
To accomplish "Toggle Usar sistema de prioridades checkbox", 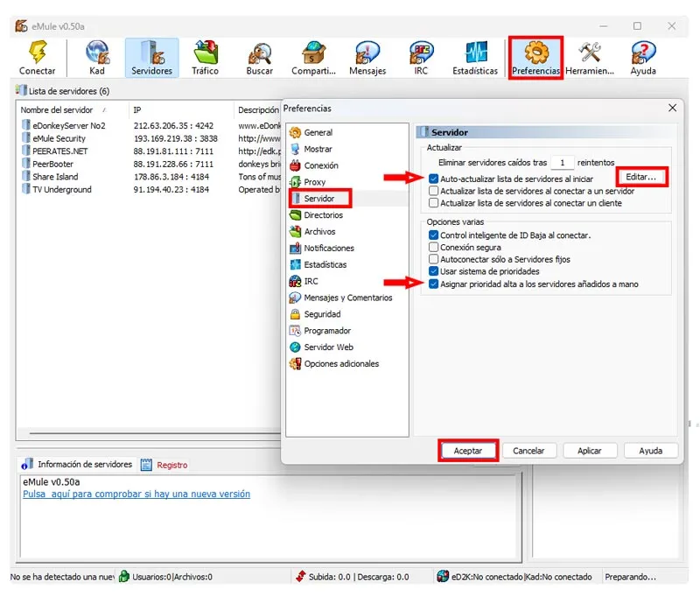I will click(433, 271).
